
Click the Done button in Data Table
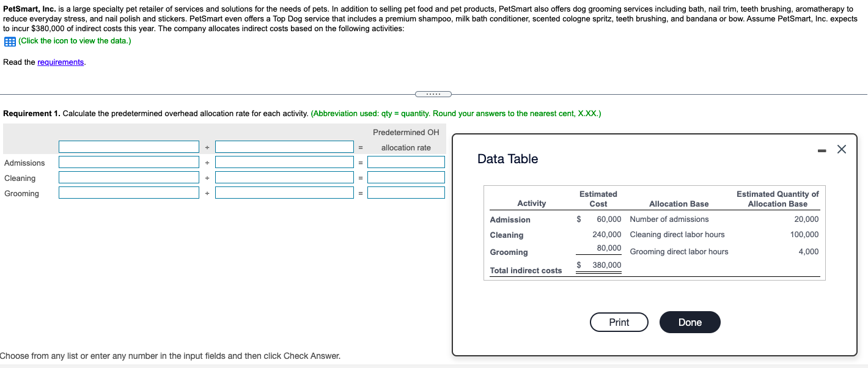(x=690, y=322)
